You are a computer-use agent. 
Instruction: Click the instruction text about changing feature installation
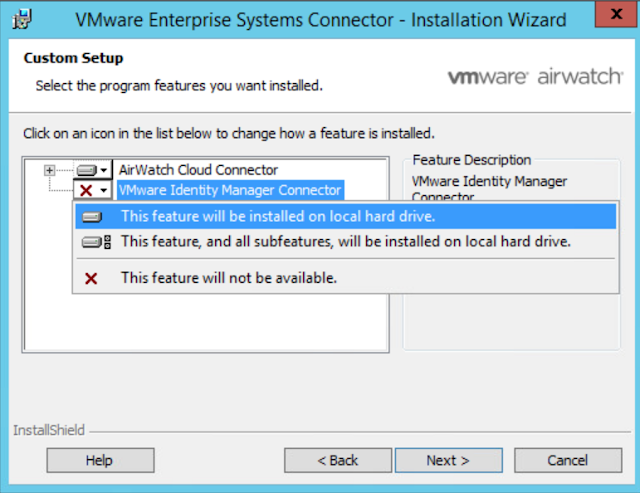(229, 133)
